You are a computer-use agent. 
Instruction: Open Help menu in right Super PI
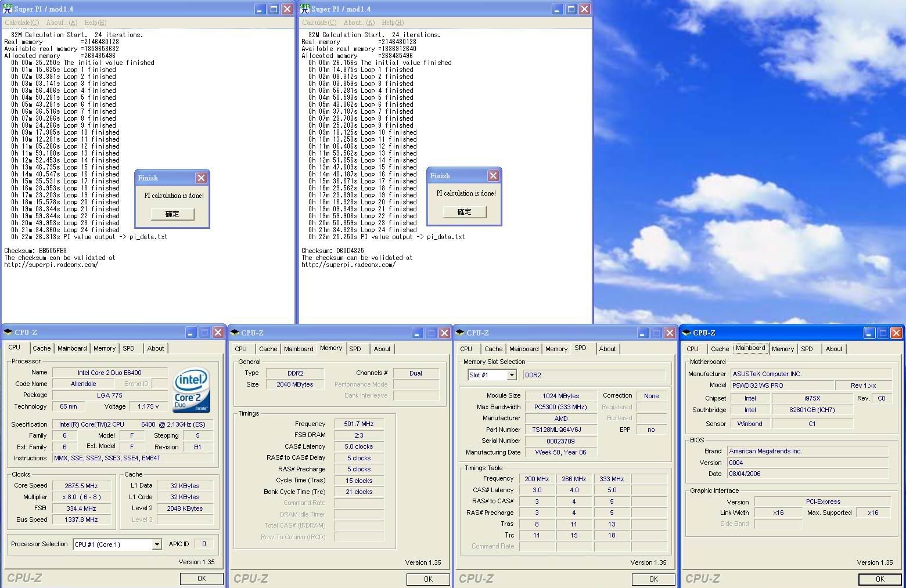tap(393, 23)
